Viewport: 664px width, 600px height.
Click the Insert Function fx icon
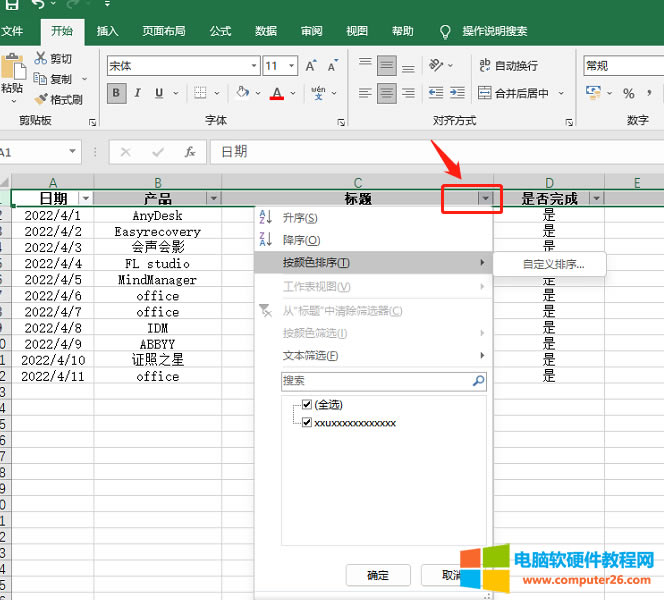point(189,152)
